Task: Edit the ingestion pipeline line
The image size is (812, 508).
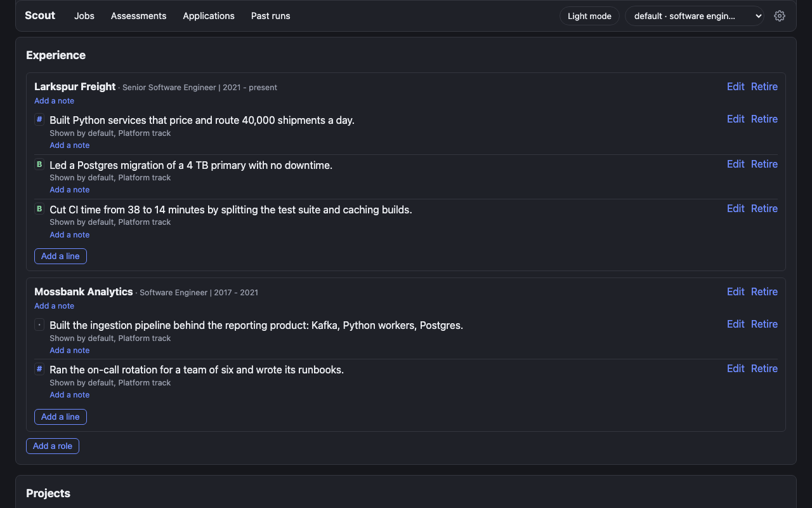Action: pos(736,324)
